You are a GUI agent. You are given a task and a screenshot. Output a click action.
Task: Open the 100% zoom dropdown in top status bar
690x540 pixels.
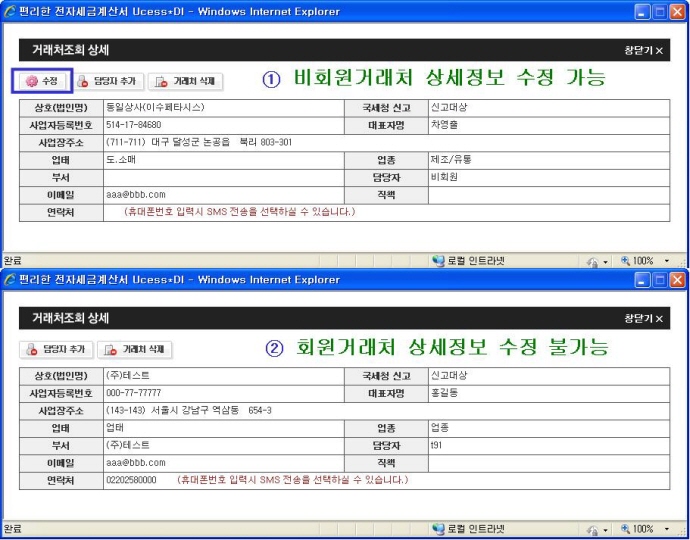(667, 261)
